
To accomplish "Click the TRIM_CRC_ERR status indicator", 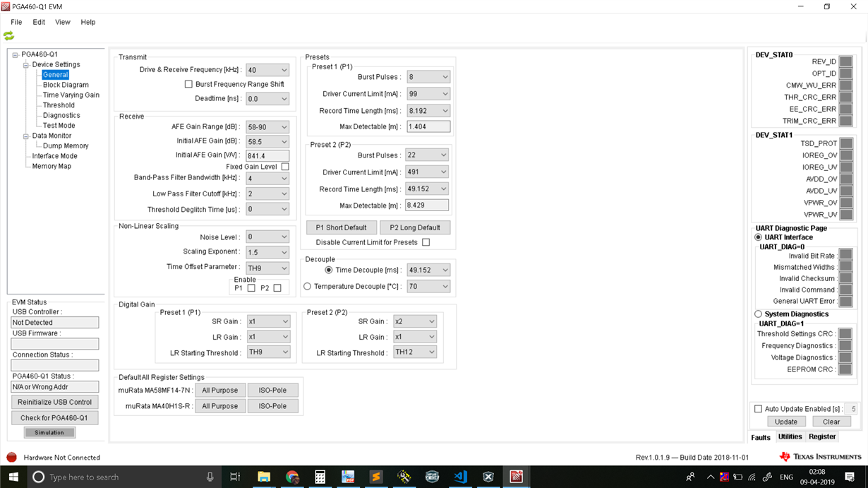I will [845, 121].
